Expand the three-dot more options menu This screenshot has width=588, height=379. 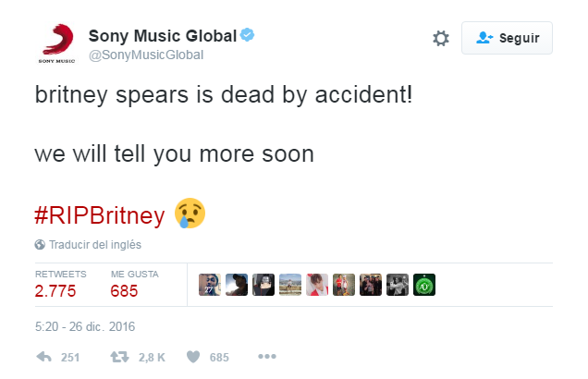[267, 357]
